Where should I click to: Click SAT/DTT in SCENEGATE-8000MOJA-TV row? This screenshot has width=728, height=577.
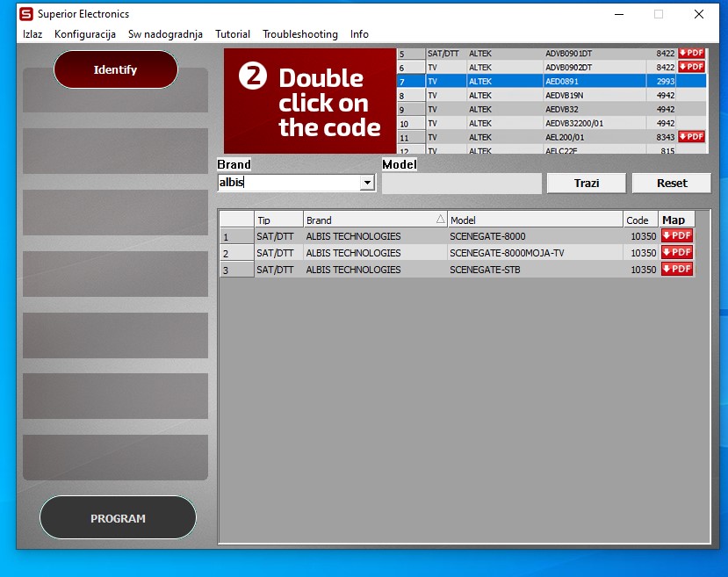[x=276, y=253]
